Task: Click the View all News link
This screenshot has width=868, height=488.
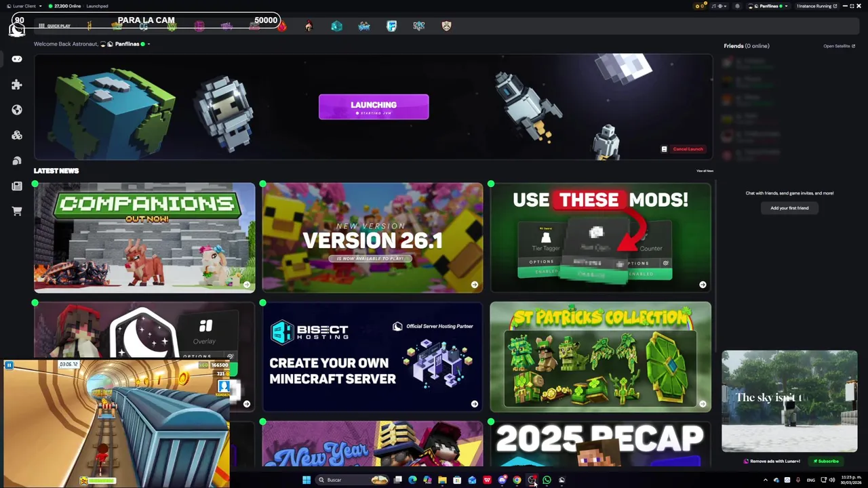Action: tap(705, 171)
